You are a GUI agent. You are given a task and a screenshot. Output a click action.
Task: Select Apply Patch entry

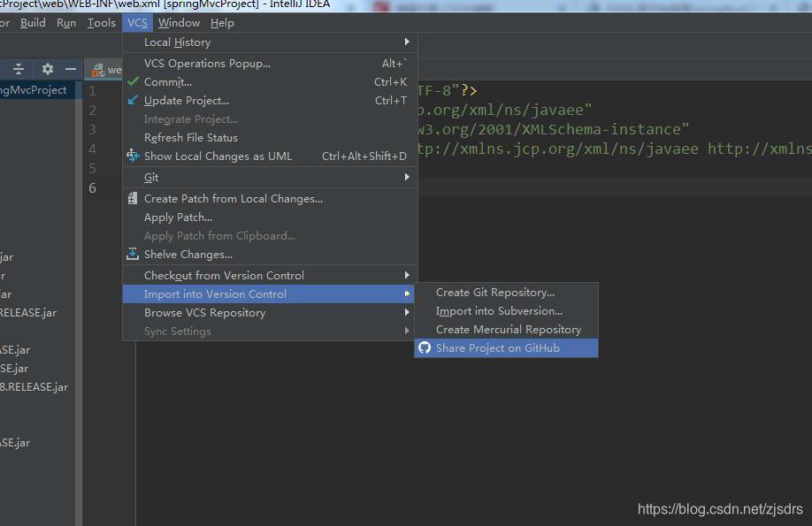(270, 217)
